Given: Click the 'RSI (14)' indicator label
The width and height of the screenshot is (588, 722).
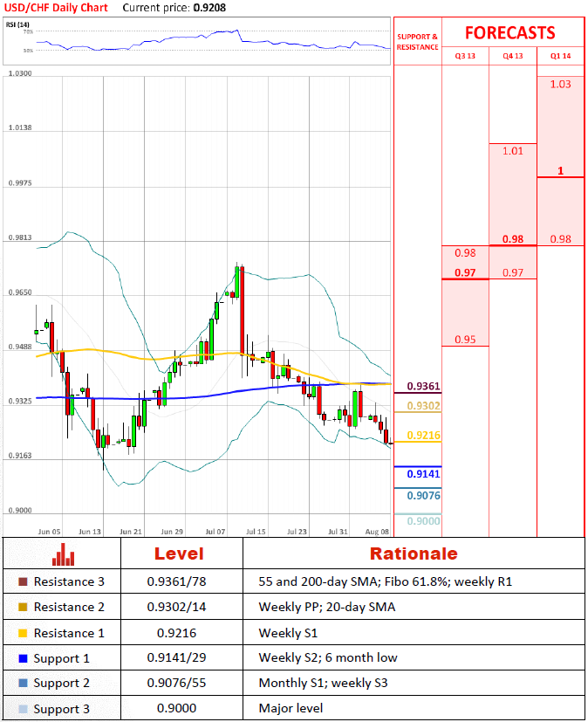Looking at the screenshot, I should click(17, 24).
